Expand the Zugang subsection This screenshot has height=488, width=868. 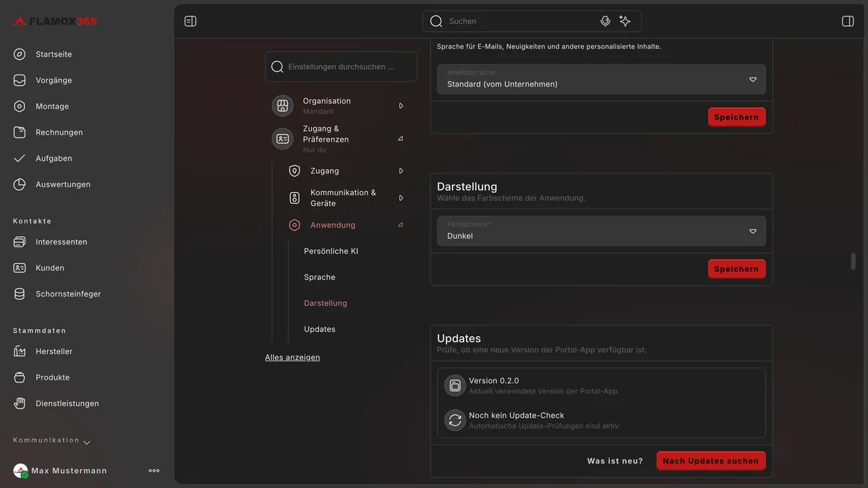pos(401,171)
